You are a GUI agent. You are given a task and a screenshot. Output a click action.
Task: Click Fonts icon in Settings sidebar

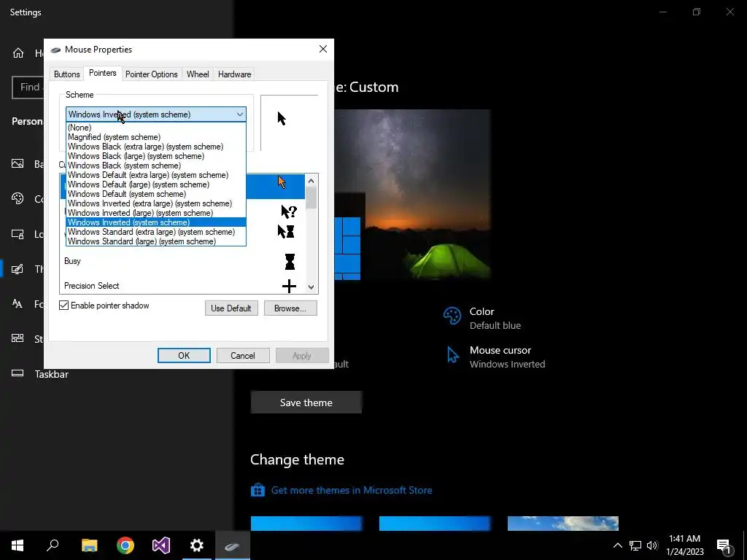coord(18,304)
